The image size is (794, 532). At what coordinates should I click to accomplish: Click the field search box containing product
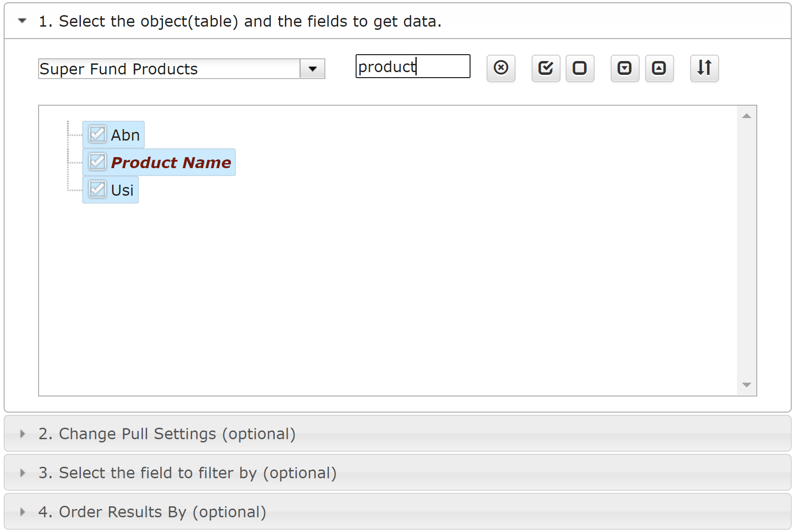click(x=413, y=67)
